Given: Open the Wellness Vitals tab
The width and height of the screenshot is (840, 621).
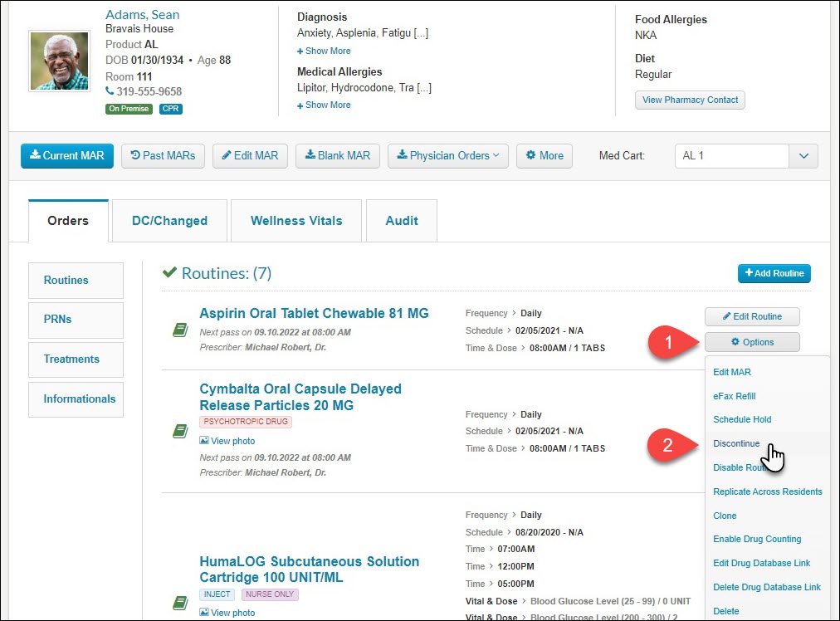Looking at the screenshot, I should 296,220.
